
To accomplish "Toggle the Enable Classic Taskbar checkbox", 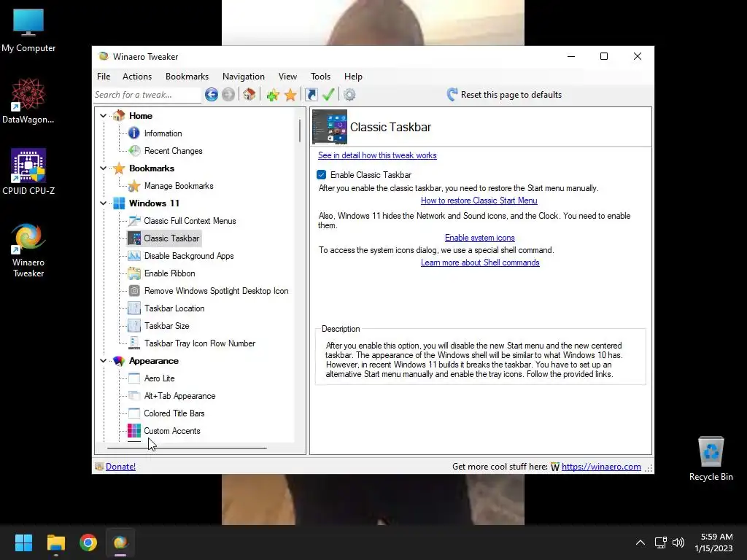I will point(322,175).
